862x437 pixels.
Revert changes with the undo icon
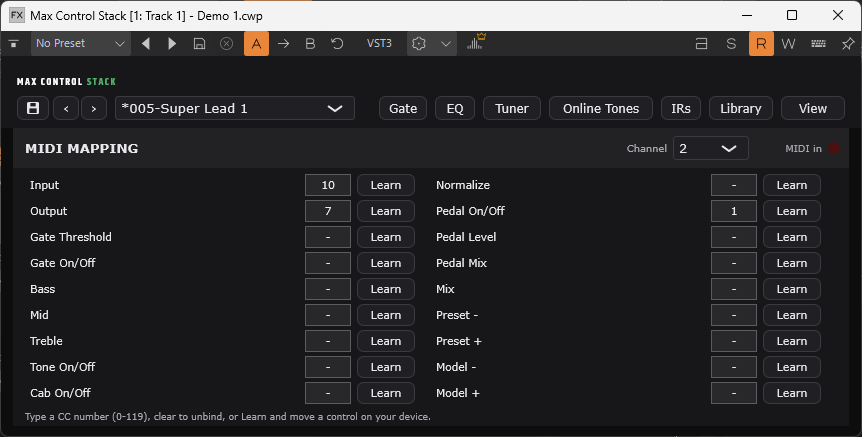(337, 43)
